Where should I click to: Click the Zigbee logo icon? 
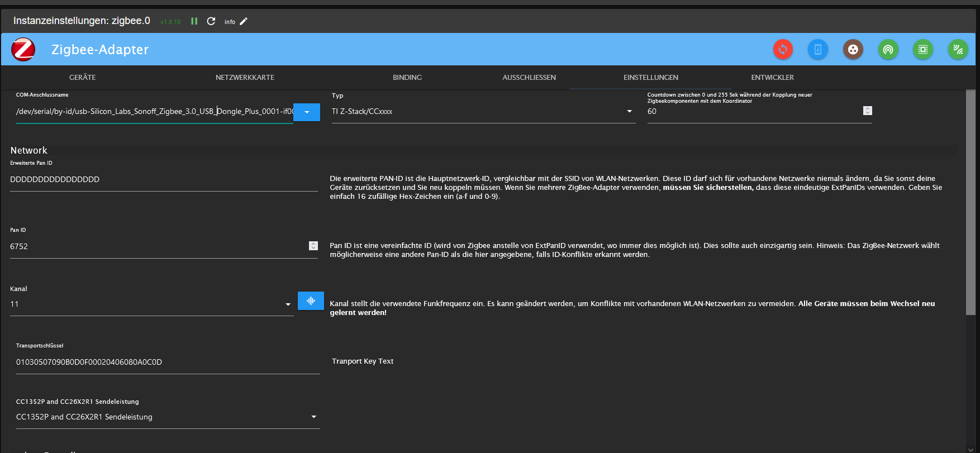[x=23, y=49]
